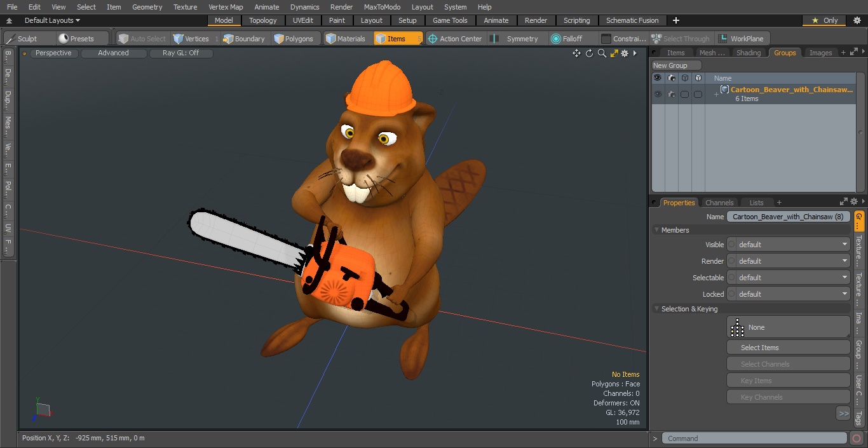Click the Properties panel expand-arrows icon

click(x=844, y=201)
